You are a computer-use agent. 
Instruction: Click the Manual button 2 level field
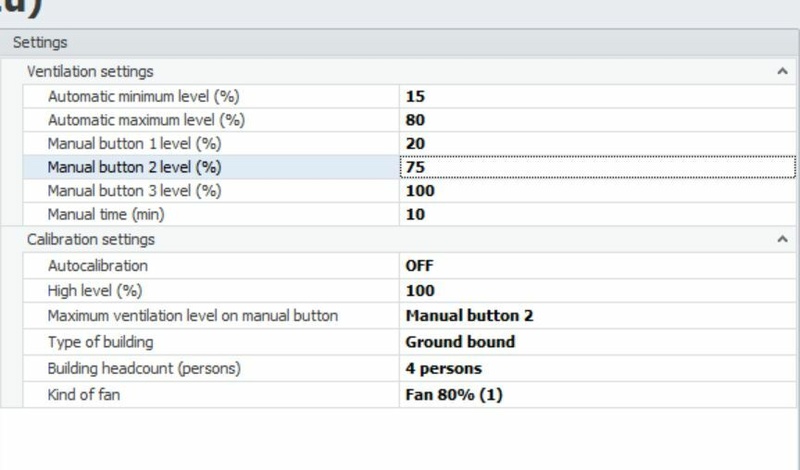(x=597, y=167)
